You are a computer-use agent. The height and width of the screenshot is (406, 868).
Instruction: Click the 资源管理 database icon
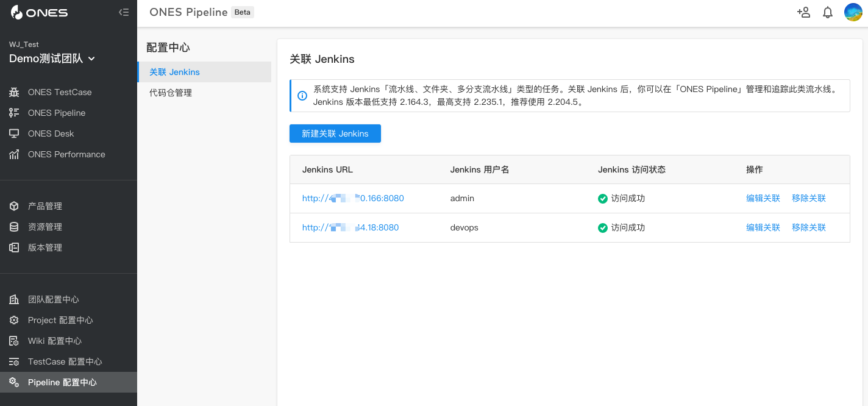coord(14,227)
